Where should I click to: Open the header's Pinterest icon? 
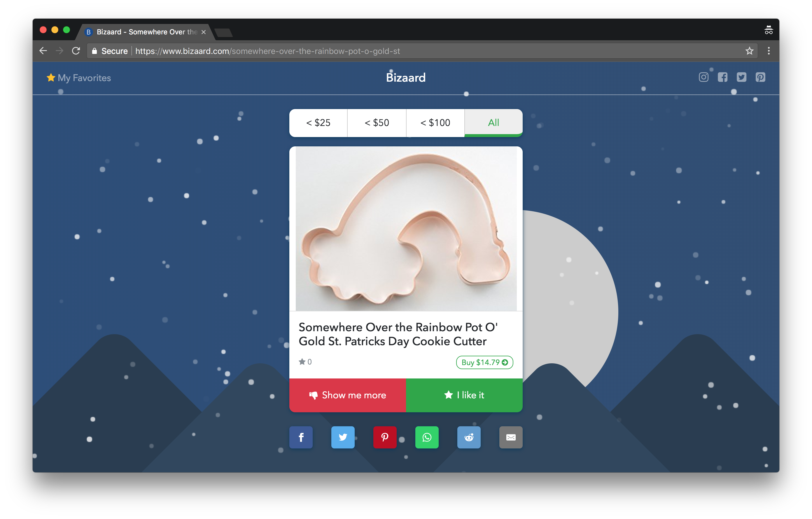pos(760,77)
